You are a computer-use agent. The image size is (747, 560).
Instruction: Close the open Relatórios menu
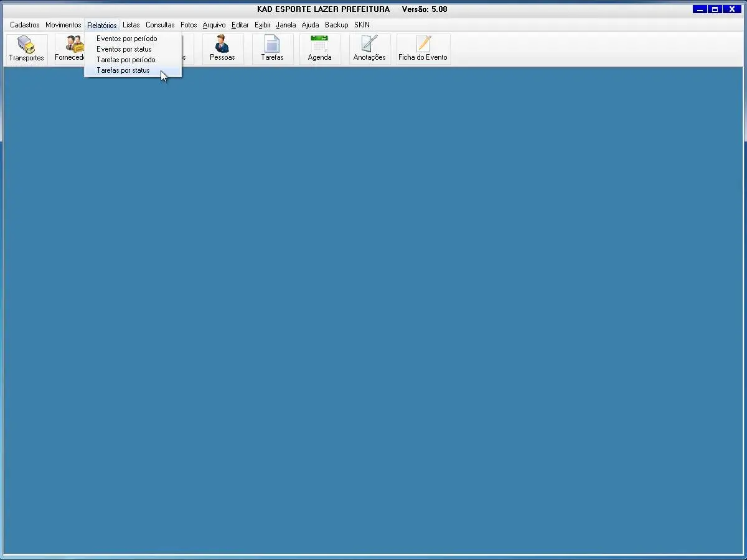102,25
